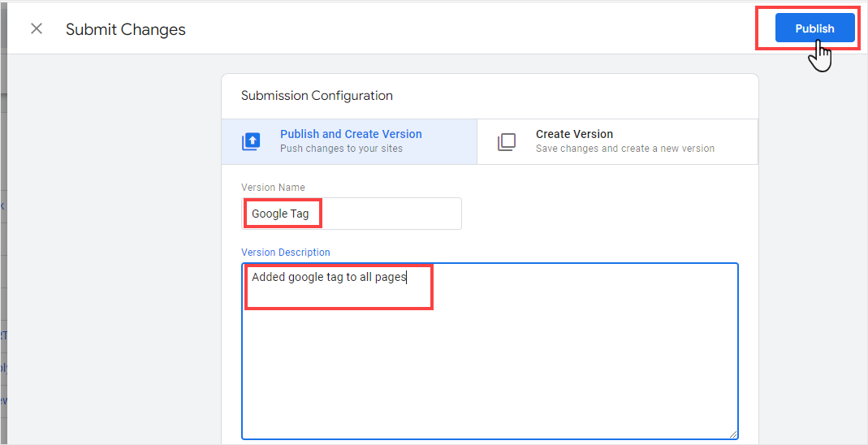Click the 'Submit Changes' title text
Viewport: 868px width, 445px height.
126,29
